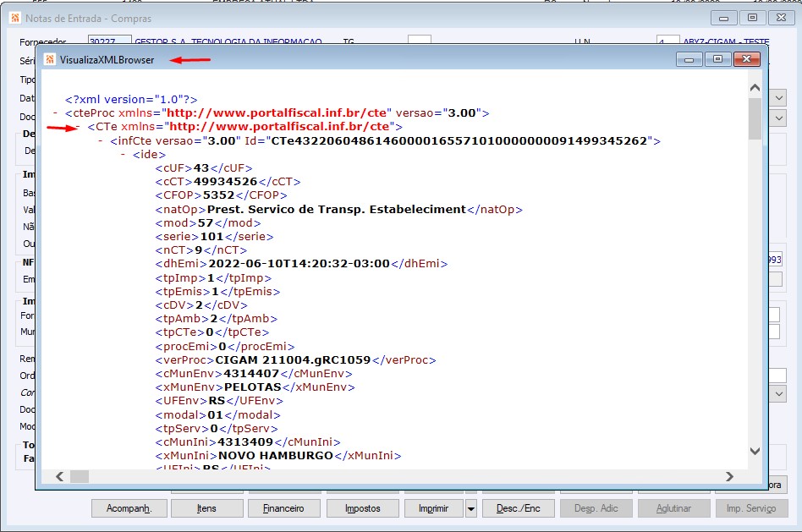Click the cMunIni value 4313409
802x532 pixels.
[245, 442]
